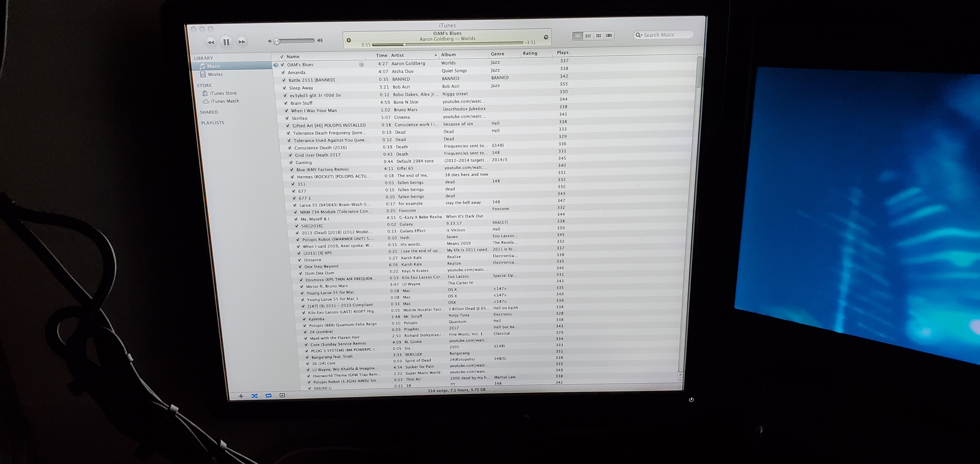Toggle repeat mode
This screenshot has width=980, height=464.
(268, 395)
